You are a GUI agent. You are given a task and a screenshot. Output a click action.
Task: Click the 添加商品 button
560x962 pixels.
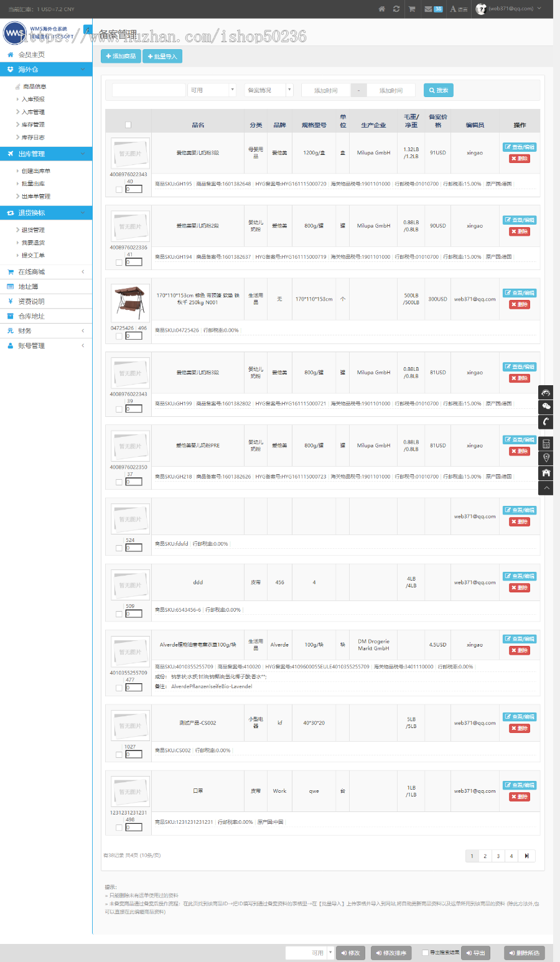[121, 56]
